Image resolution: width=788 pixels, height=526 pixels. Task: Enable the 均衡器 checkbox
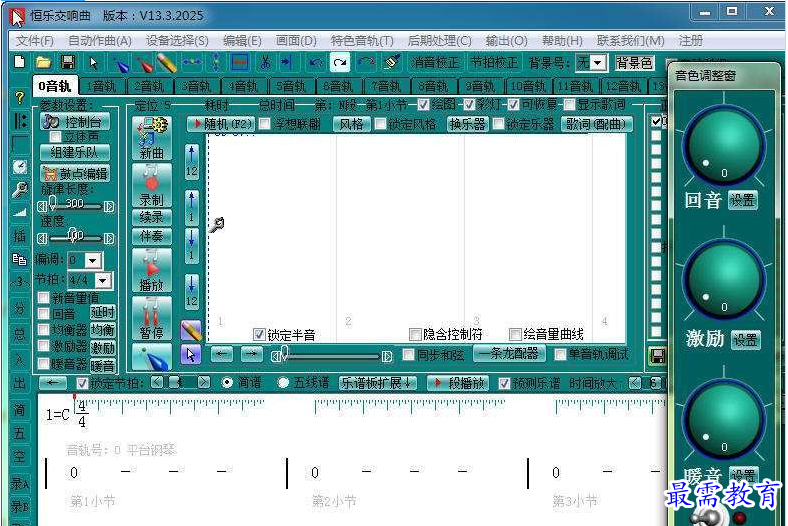click(x=44, y=330)
